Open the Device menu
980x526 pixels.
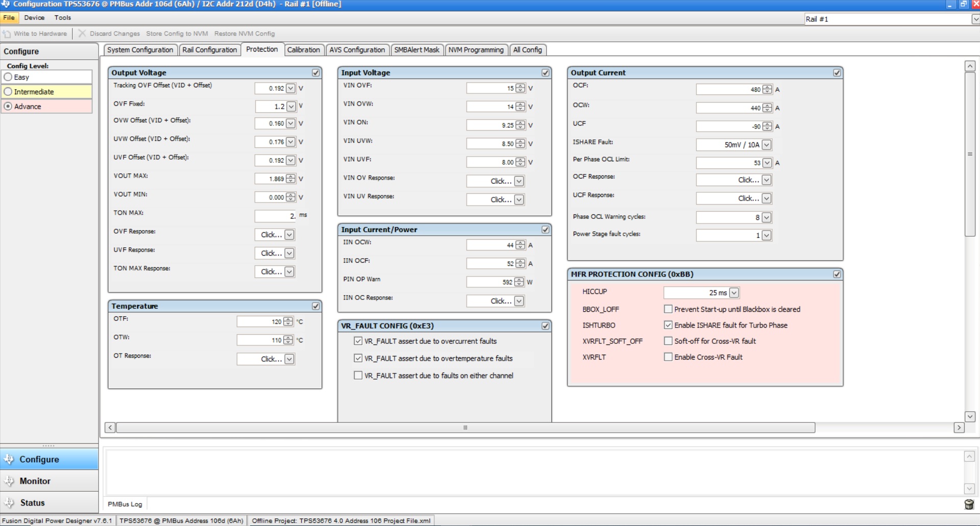[34, 18]
